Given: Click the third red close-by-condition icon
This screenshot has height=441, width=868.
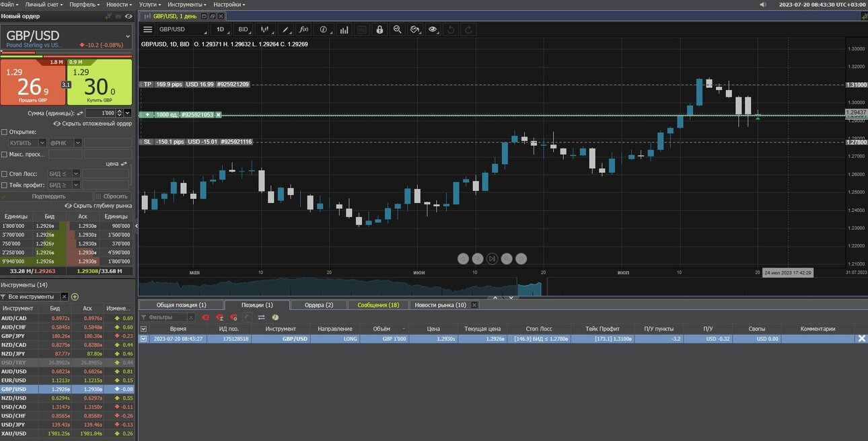Looking at the screenshot, I should click(233, 317).
